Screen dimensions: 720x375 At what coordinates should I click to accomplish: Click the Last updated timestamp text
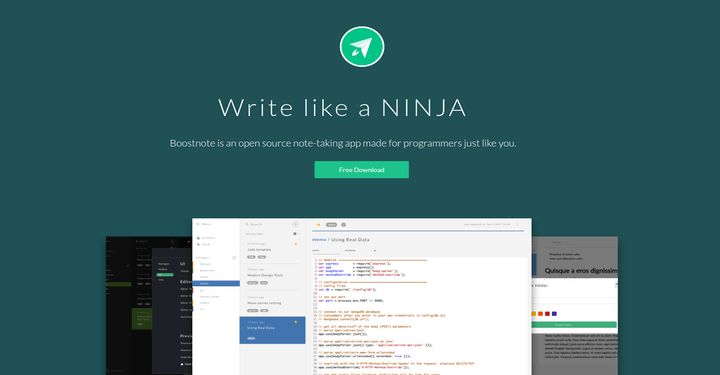(487, 224)
